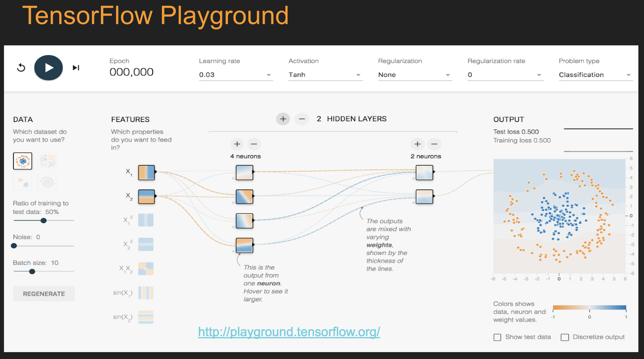Remove a neuron from the 2 neurons layer

[x=434, y=144]
